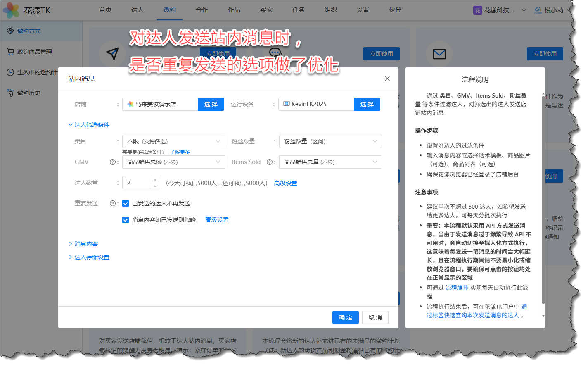Click the help icon next to GMV
This screenshot has width=588, height=367.
[x=112, y=162]
